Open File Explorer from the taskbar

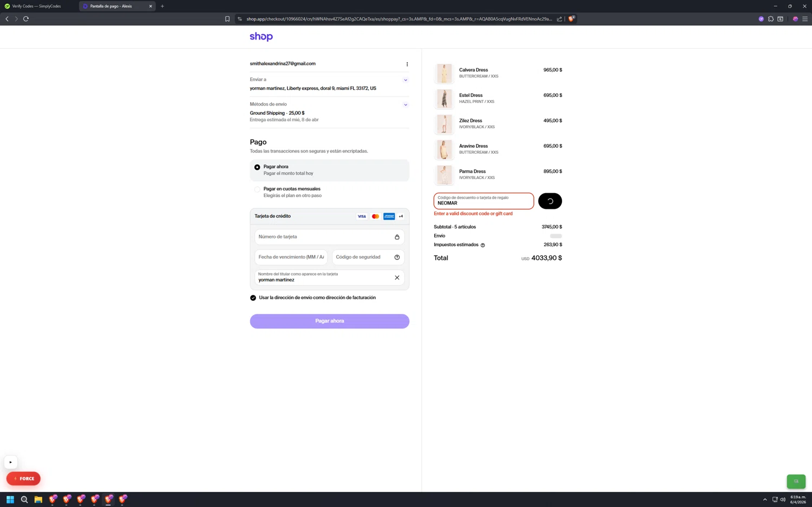[38, 499]
